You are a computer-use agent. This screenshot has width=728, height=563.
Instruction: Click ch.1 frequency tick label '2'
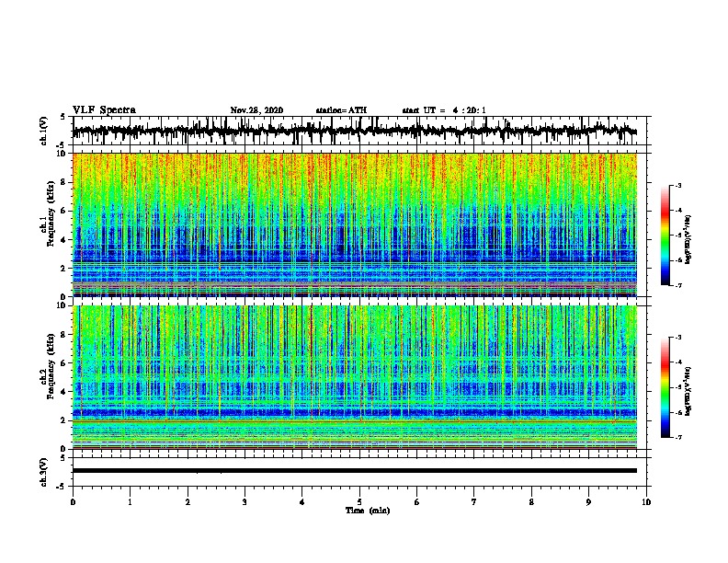pyautogui.click(x=63, y=268)
